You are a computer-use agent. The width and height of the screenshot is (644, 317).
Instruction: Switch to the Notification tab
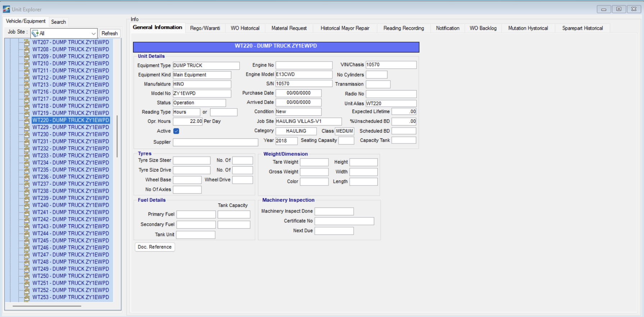pos(448,28)
